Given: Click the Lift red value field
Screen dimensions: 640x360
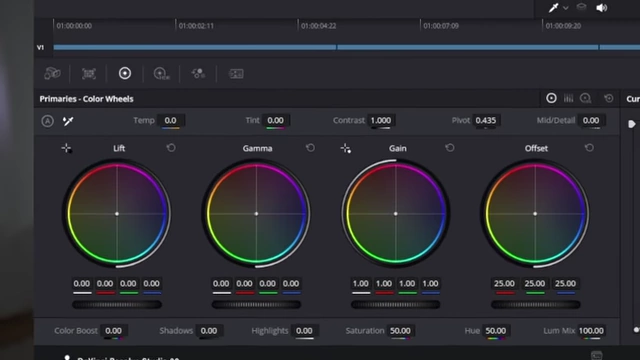Looking at the screenshot, I should [105, 283].
